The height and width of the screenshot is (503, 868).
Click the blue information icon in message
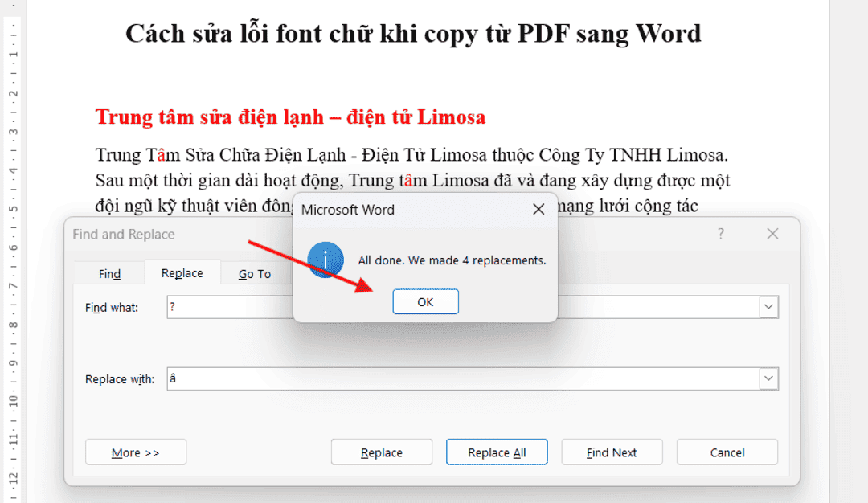(325, 260)
